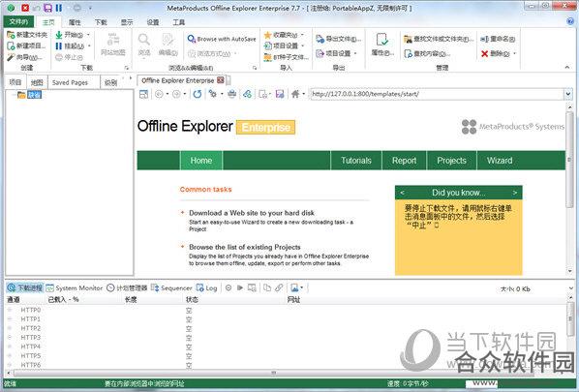Open the 计划管理器 scheduler tab
The image size is (579, 392).
[x=127, y=287]
